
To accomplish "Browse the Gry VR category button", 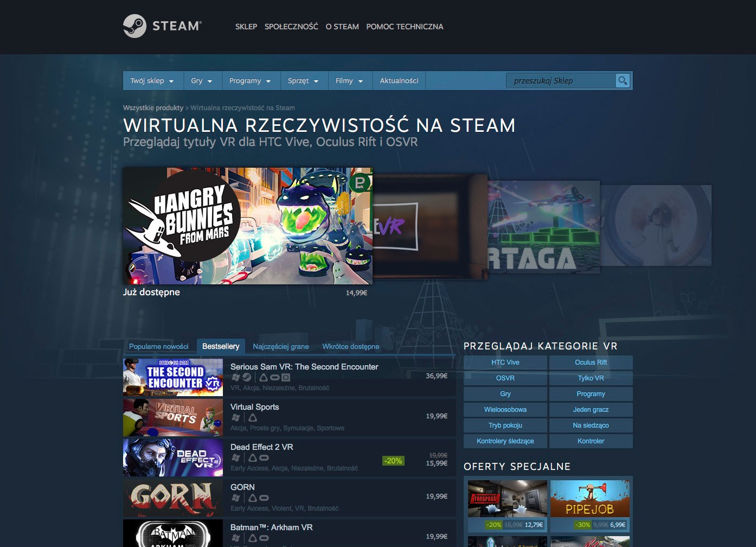I will (x=505, y=394).
